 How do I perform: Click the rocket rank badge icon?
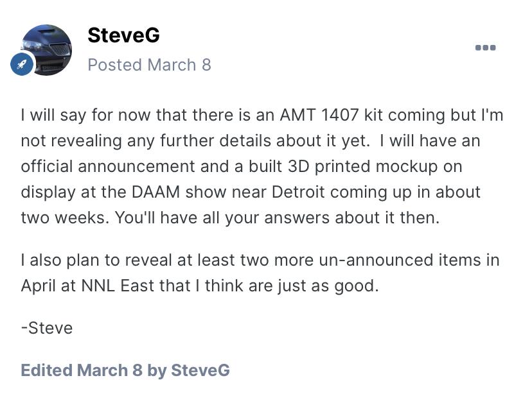pyautogui.click(x=22, y=64)
